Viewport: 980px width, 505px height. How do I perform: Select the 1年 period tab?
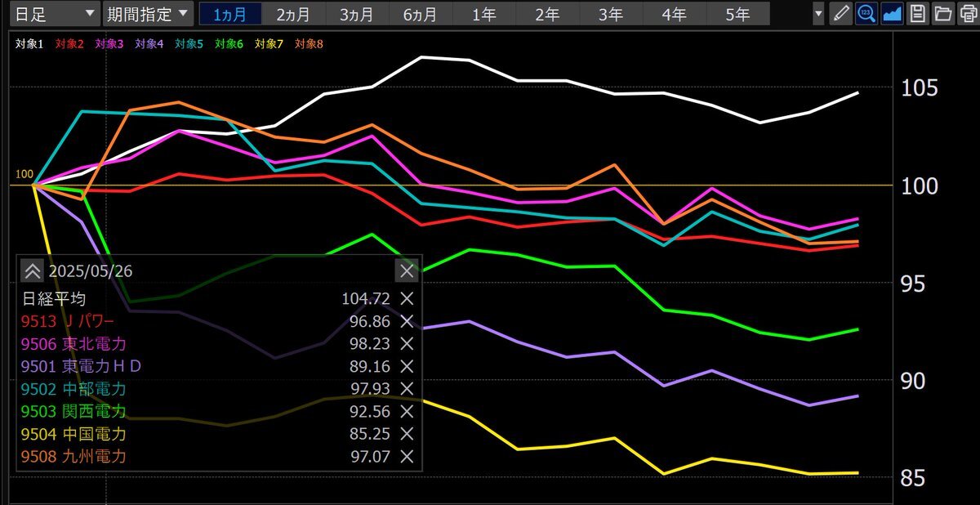(483, 14)
